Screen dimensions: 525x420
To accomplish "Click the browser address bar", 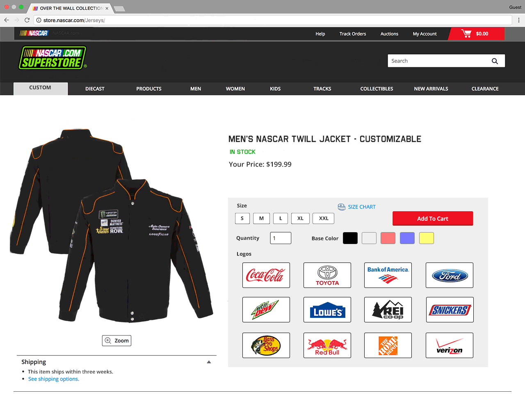I will pos(273,20).
